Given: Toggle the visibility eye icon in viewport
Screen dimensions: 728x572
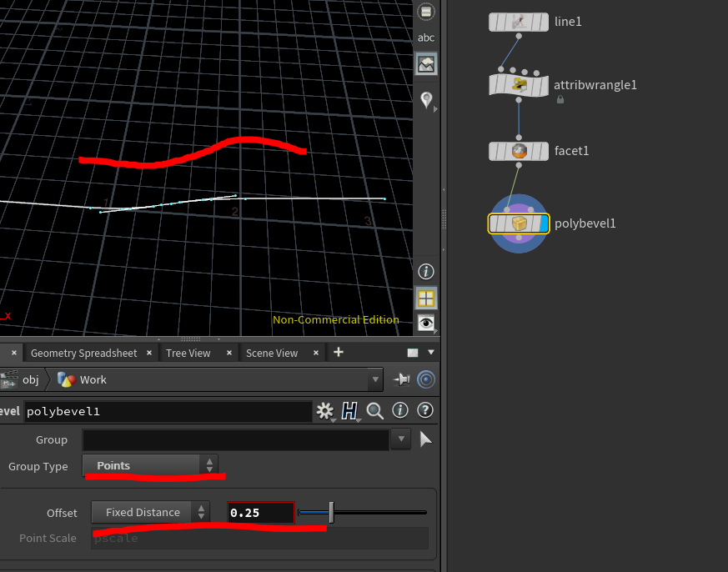Looking at the screenshot, I should [x=426, y=323].
